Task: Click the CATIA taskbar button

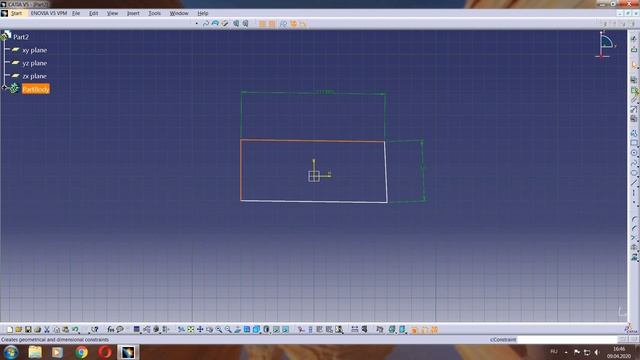Action: [128, 352]
